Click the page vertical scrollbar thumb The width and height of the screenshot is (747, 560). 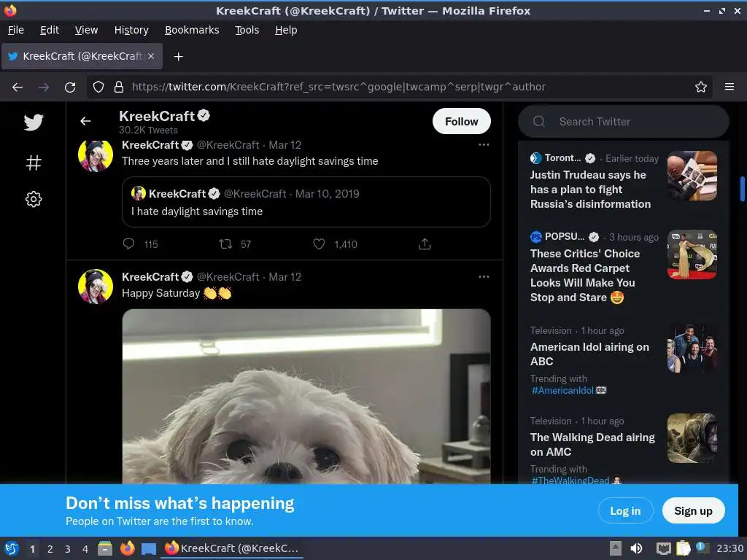tap(742, 189)
